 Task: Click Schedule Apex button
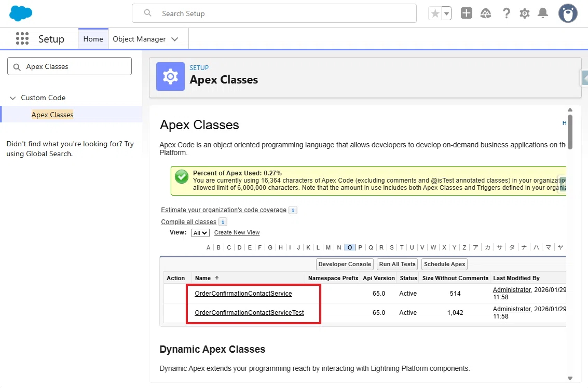point(444,265)
